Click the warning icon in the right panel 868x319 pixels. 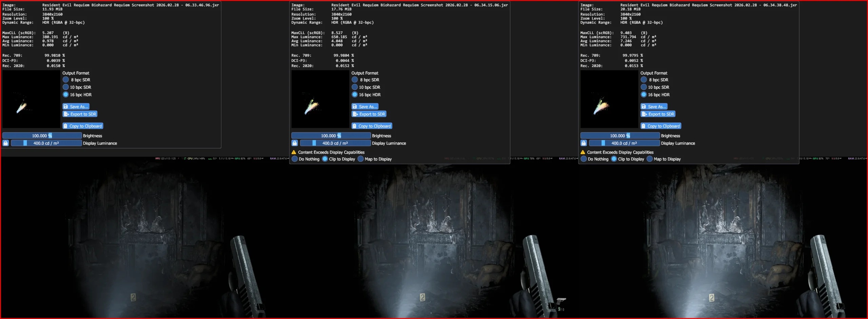point(583,152)
